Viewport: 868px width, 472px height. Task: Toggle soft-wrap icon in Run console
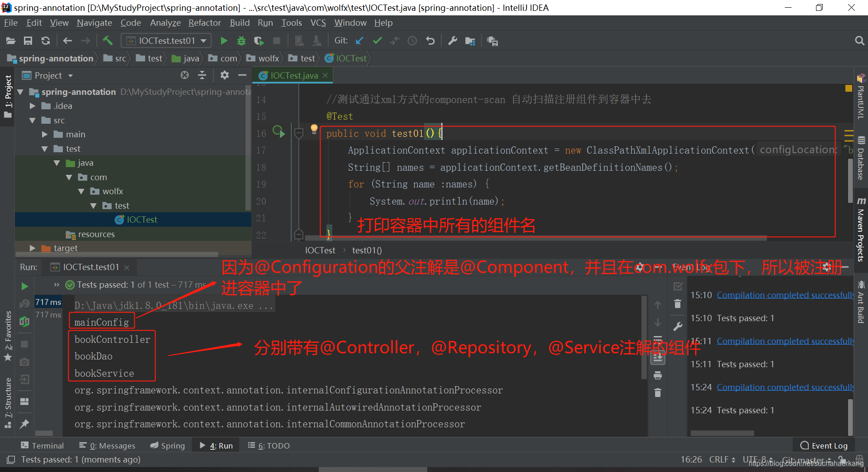658,339
